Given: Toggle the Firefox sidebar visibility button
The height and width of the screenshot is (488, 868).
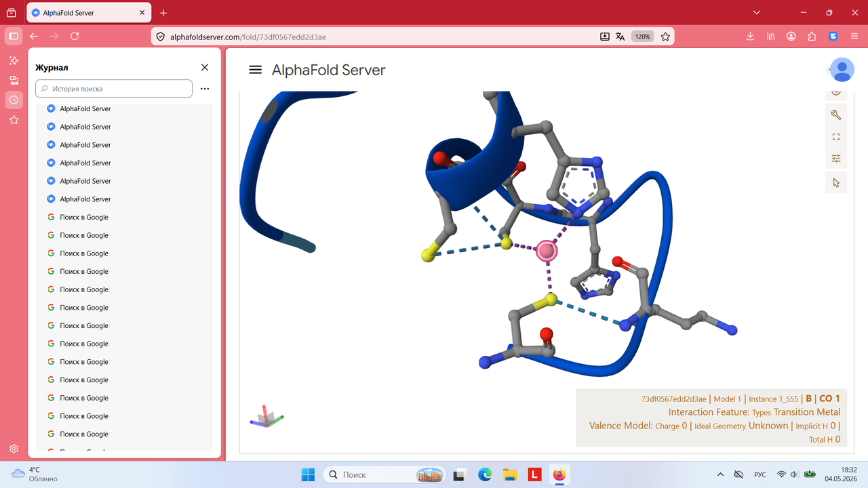Looking at the screenshot, I should click(14, 37).
